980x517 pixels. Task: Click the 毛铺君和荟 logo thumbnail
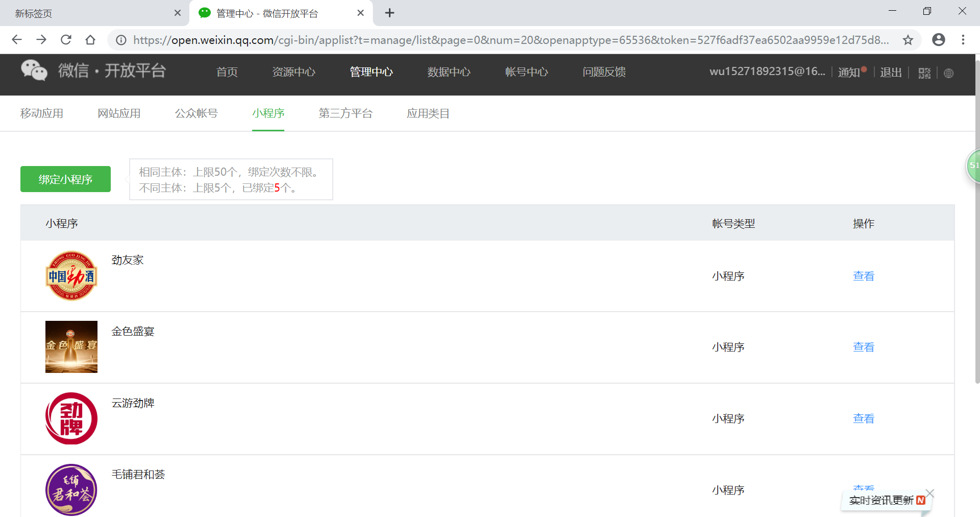(71, 490)
